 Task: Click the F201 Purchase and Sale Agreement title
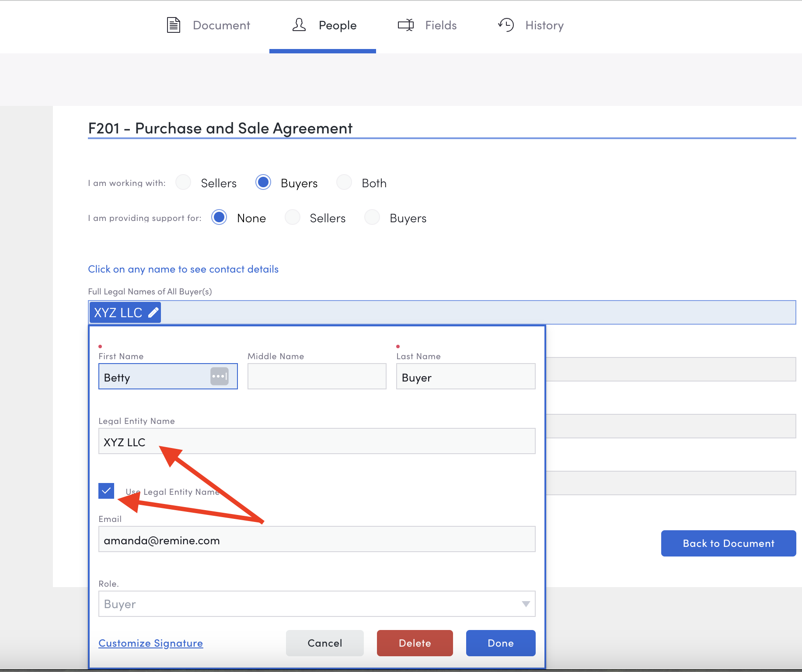220,128
